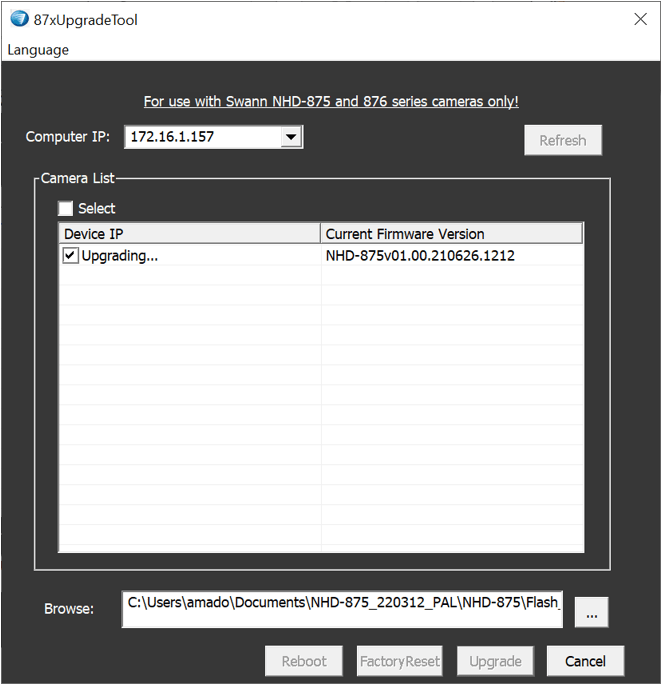The width and height of the screenshot is (662, 686).
Task: Click the Current Firmware Version column header
Action: click(x=451, y=234)
